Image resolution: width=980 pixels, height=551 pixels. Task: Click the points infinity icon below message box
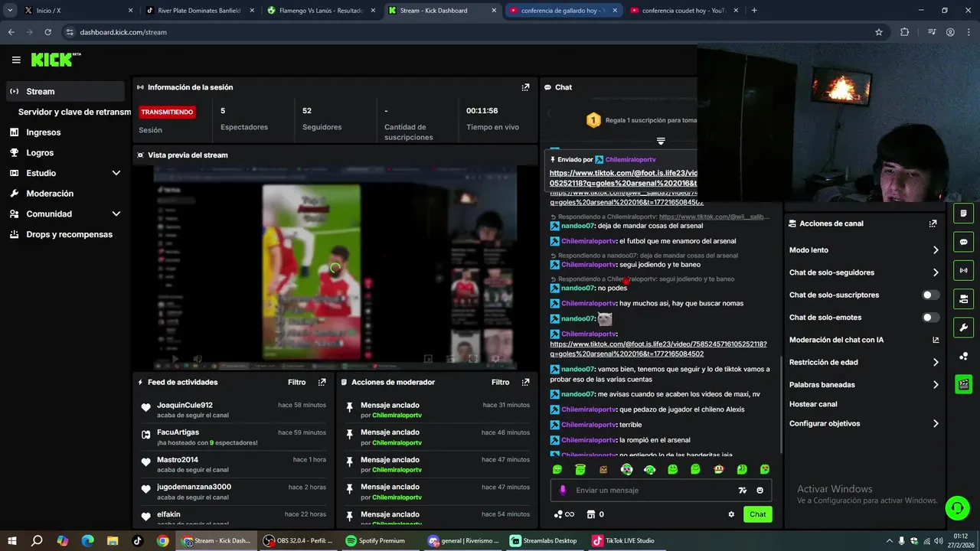click(x=563, y=514)
